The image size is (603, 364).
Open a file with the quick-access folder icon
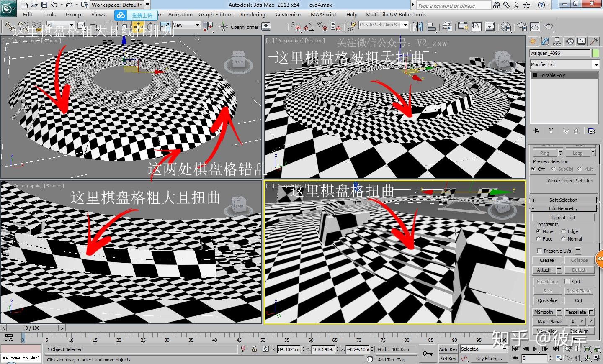(34, 5)
